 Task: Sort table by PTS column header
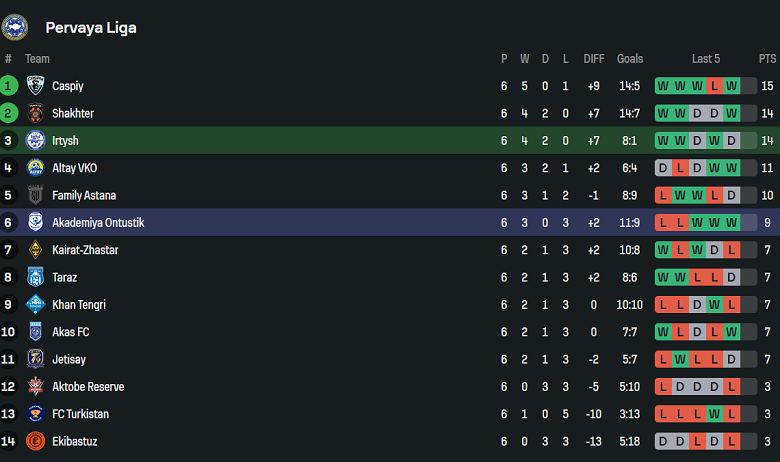767,59
